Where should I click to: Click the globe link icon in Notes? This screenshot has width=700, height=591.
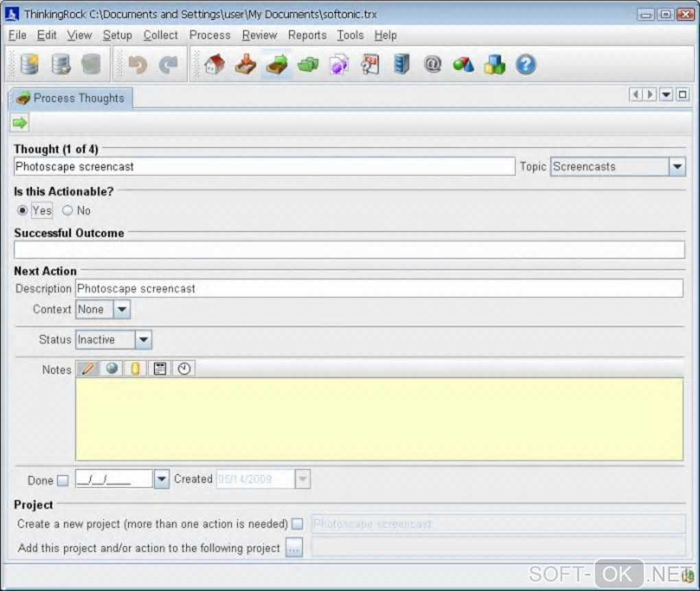coord(112,368)
